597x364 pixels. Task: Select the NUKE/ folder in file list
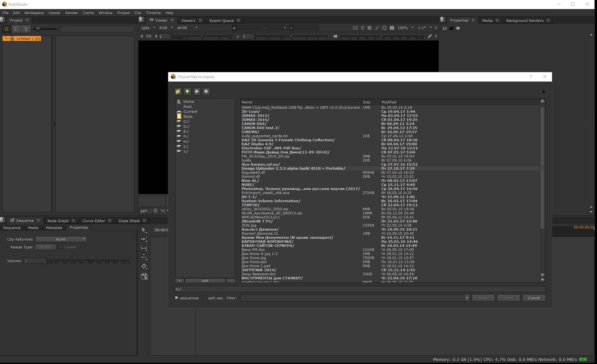point(248,185)
